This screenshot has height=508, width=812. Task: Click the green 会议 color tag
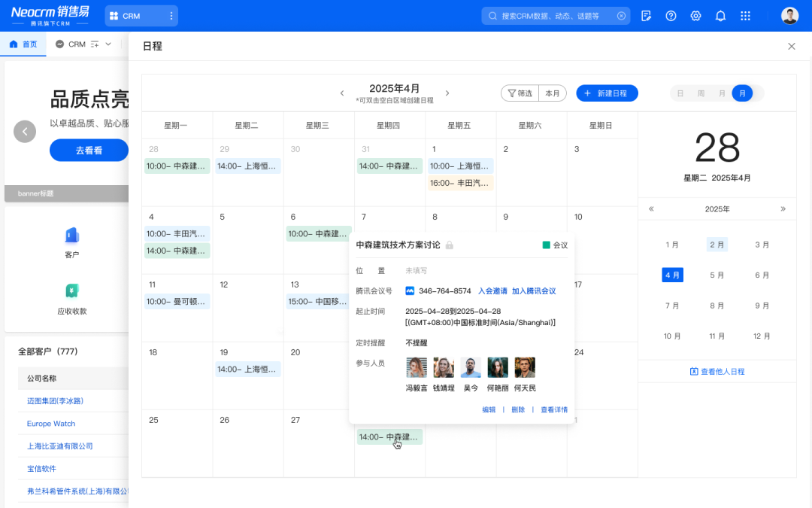pos(555,245)
